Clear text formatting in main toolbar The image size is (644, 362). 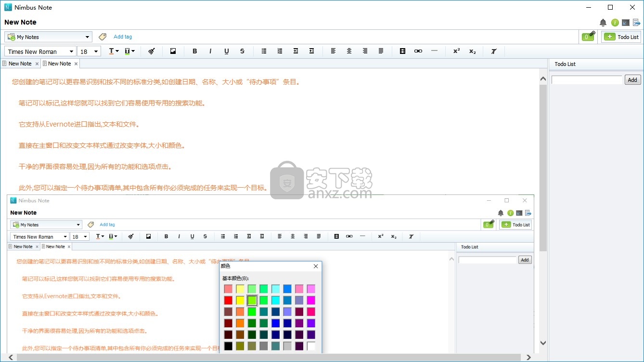(494, 51)
